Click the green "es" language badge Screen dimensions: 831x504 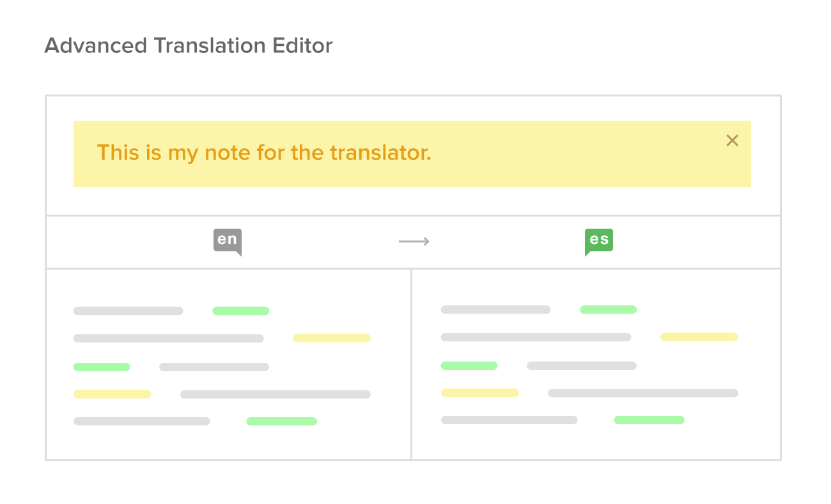point(599,242)
